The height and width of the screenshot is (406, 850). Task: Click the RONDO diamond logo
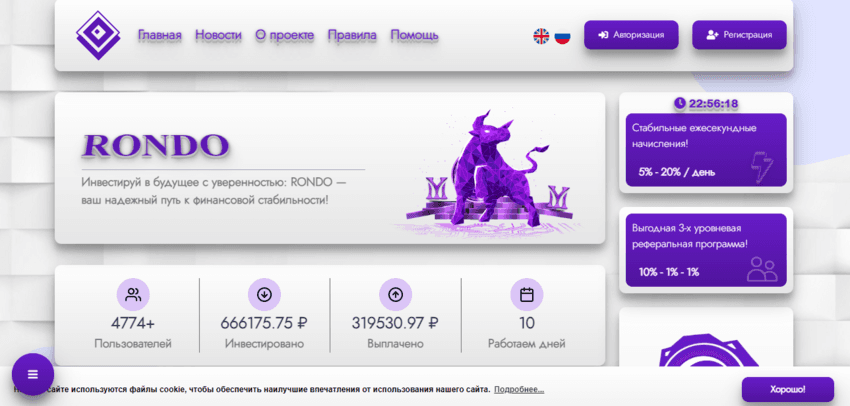coord(97,35)
